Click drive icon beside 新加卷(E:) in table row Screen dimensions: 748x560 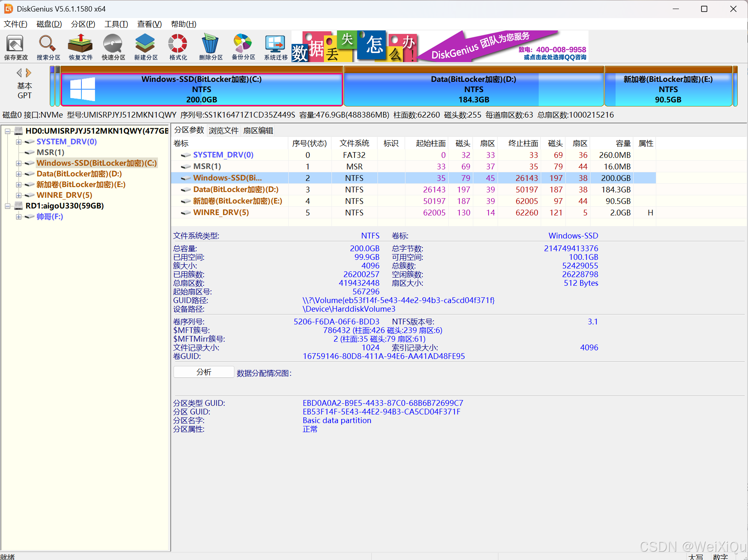(186, 201)
